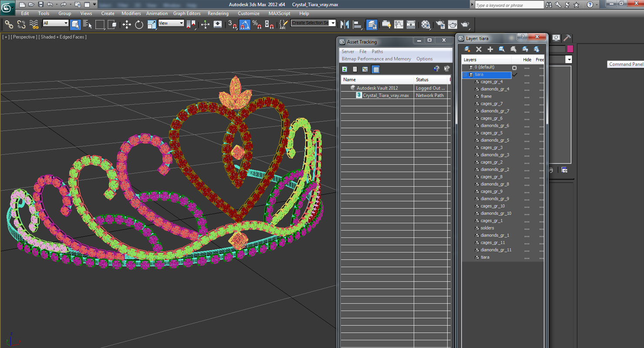
Task: Open the Paths menu in Asset Tracking
Action: (x=377, y=51)
